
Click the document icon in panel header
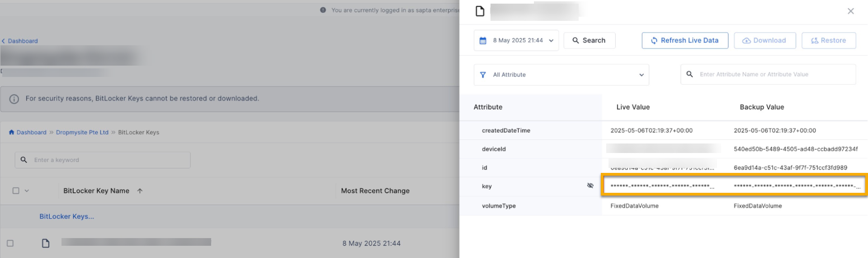point(480,11)
